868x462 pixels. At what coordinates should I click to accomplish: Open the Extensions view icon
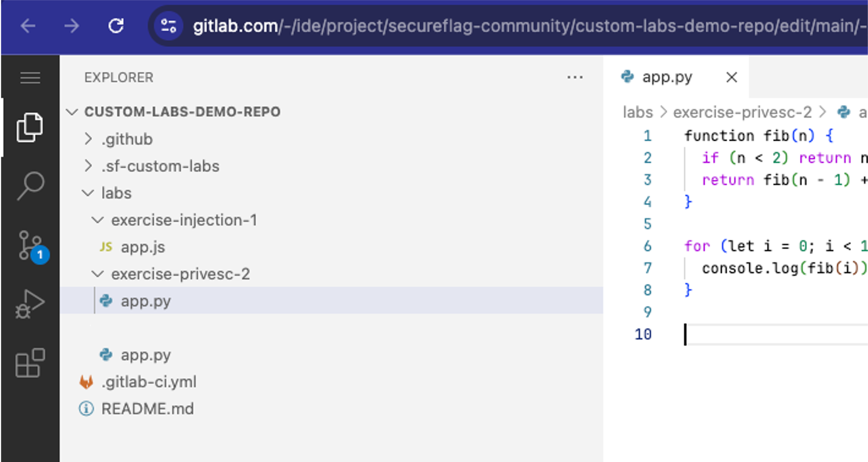coord(30,362)
